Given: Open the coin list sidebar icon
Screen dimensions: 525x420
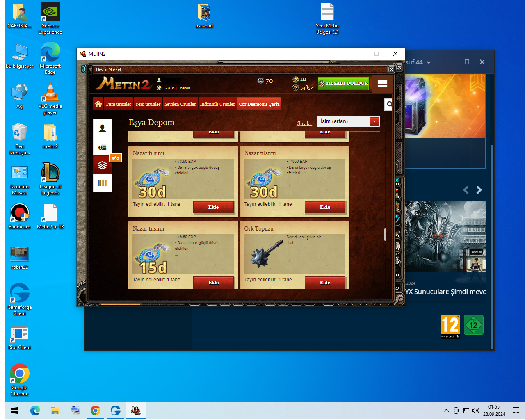Looking at the screenshot, I should [103, 146].
